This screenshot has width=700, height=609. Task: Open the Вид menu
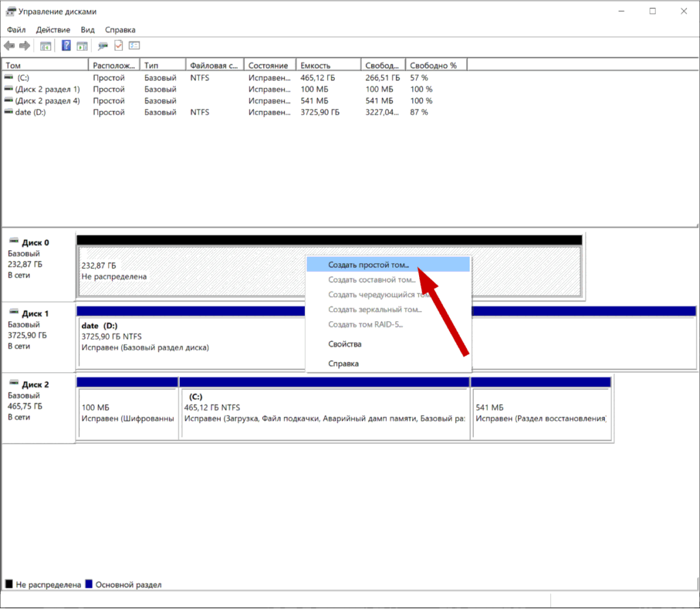pyautogui.click(x=87, y=30)
